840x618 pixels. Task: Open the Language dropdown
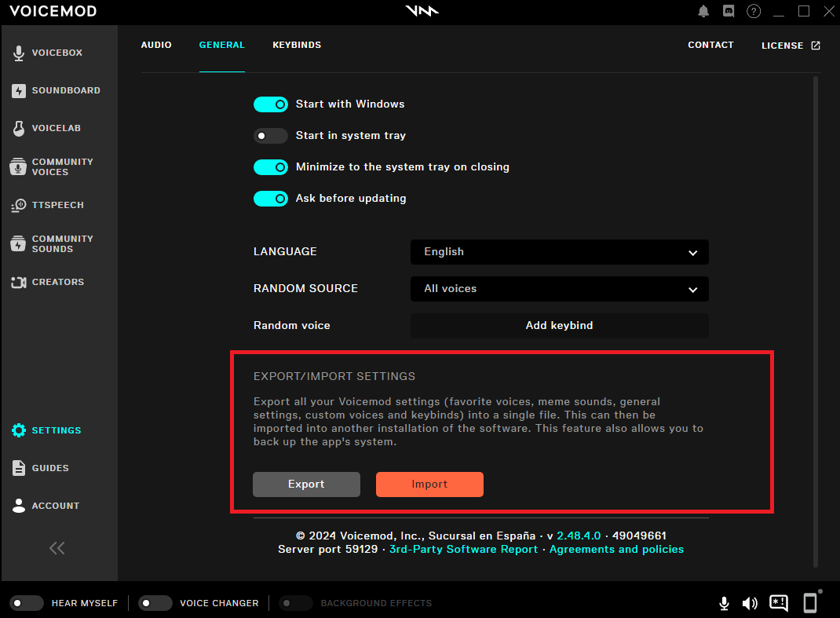pyautogui.click(x=559, y=252)
